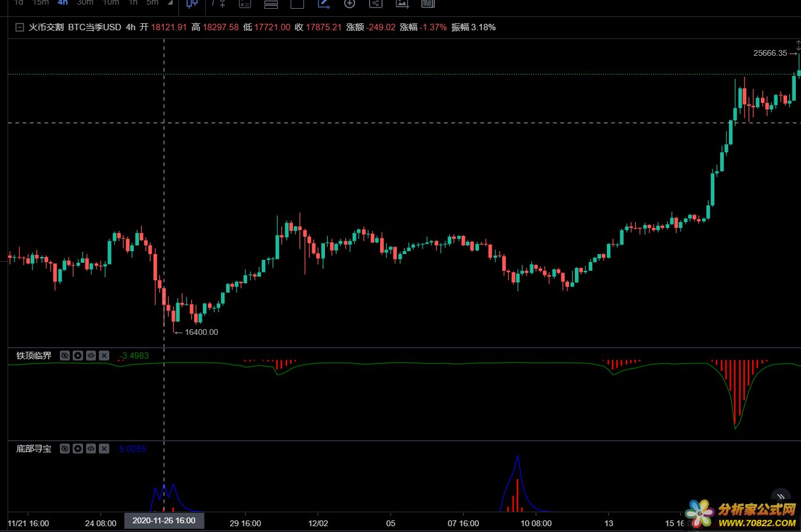Viewport: 801px width, 532px height.
Task: Hide the 底部寻宝 indicator with eye icon
Action: pos(65,448)
